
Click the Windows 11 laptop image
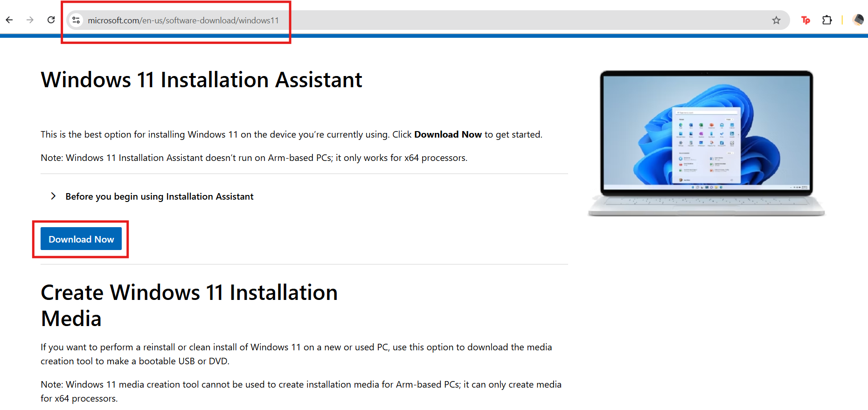706,144
